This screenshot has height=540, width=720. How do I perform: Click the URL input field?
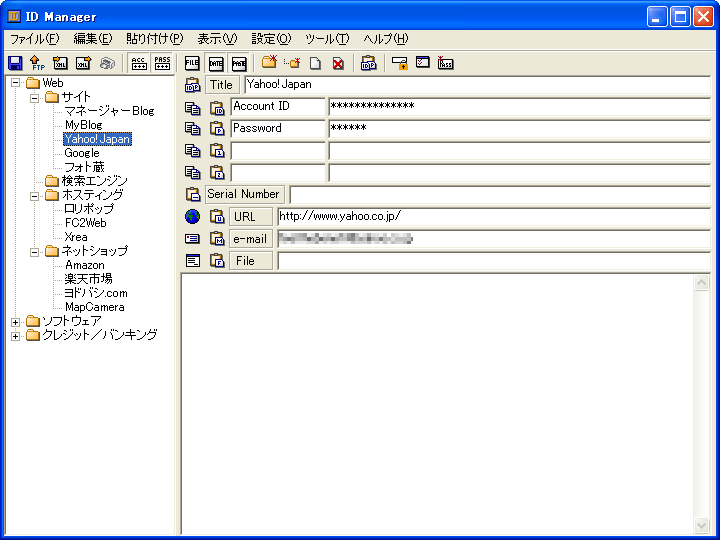point(494,216)
